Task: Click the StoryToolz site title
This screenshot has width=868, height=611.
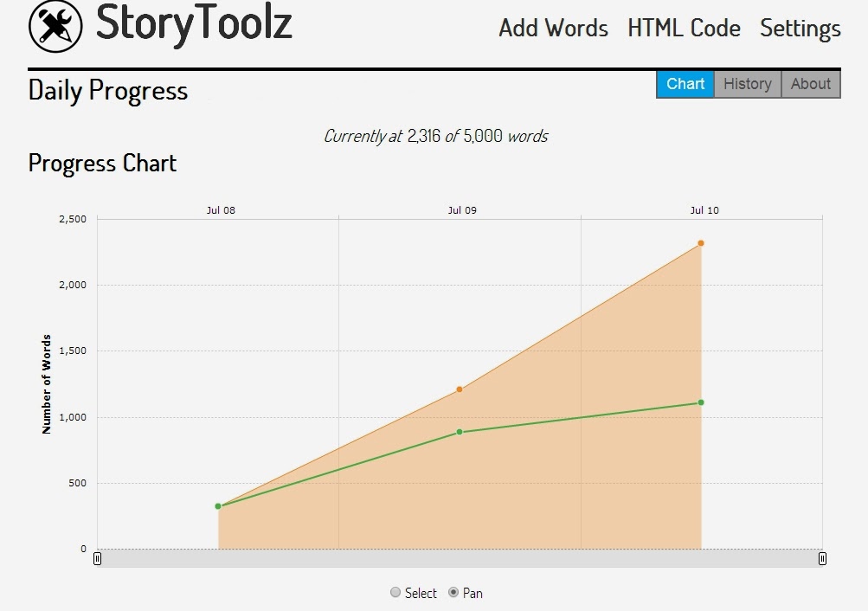Action: [194, 24]
